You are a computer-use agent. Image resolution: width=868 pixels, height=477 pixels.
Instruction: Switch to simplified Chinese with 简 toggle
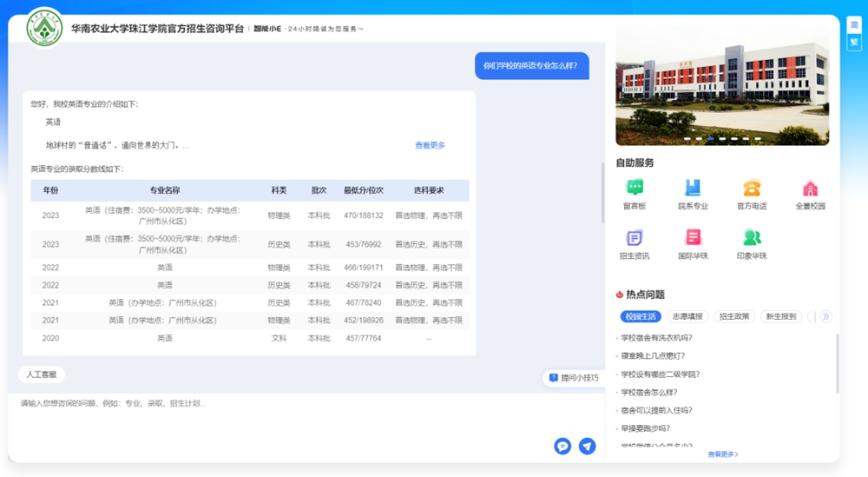[854, 25]
